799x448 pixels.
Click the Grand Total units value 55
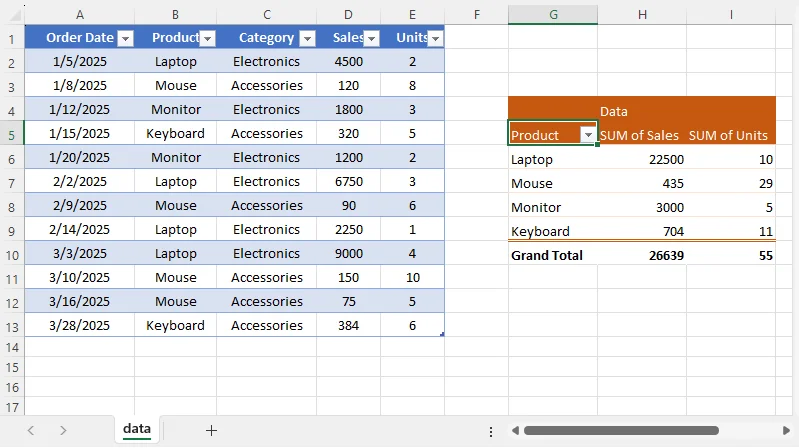pyautogui.click(x=731, y=255)
